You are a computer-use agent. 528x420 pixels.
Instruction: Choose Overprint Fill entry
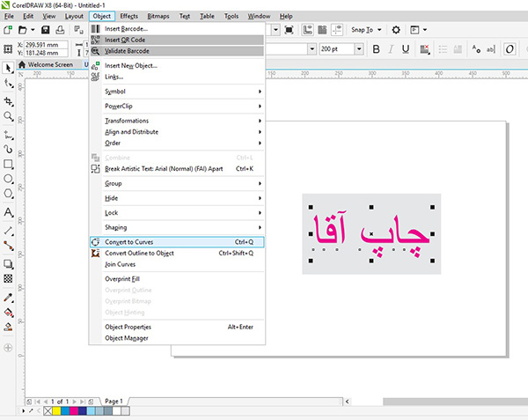(x=177, y=279)
